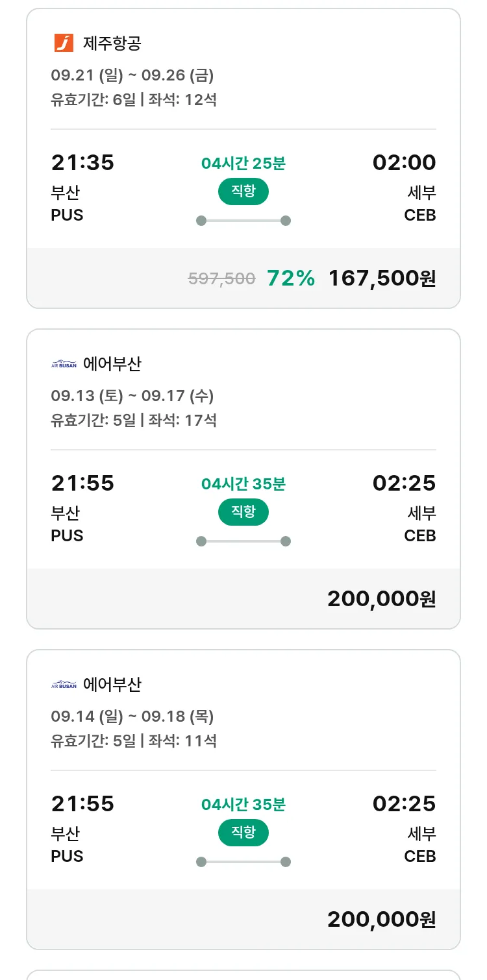Open the 제주항공 airline name

point(112,43)
